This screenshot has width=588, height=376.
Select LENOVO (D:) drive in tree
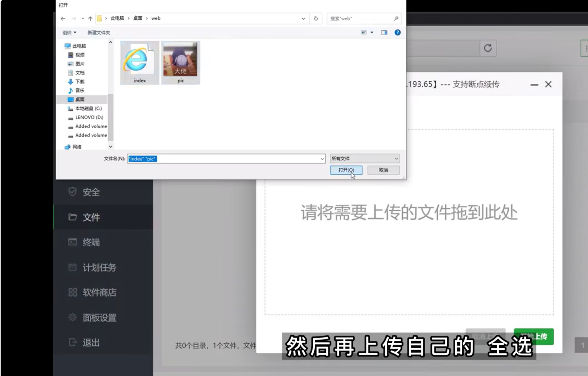(x=89, y=117)
